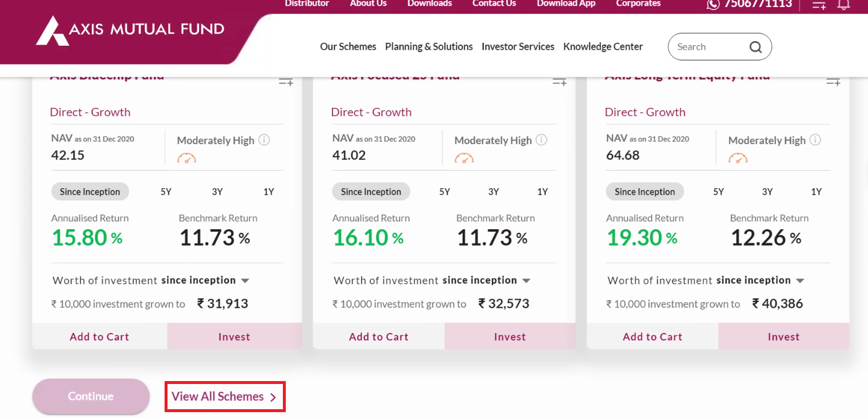Open worth of investment dropdown on Focused 25 Fund
868x418 pixels.
pos(526,280)
